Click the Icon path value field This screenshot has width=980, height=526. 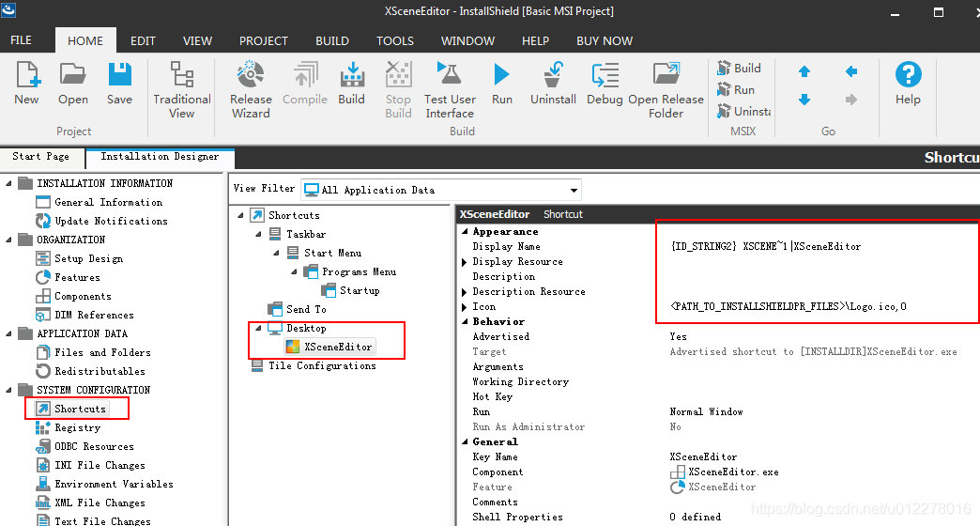pyautogui.click(x=822, y=306)
